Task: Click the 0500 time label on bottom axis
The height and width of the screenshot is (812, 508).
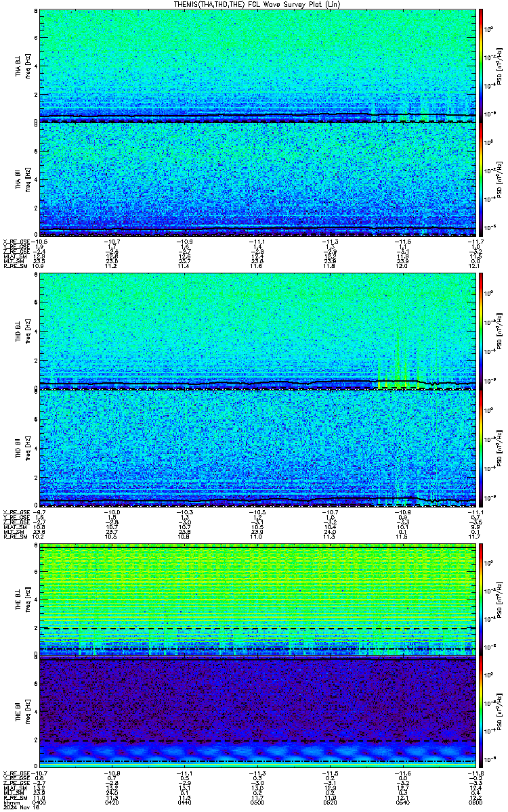Action: 257,802
